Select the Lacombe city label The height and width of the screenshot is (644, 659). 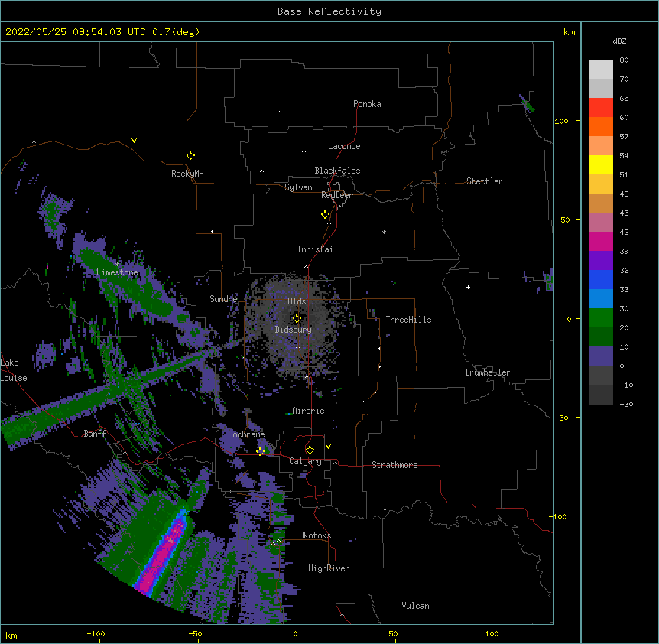tap(344, 146)
